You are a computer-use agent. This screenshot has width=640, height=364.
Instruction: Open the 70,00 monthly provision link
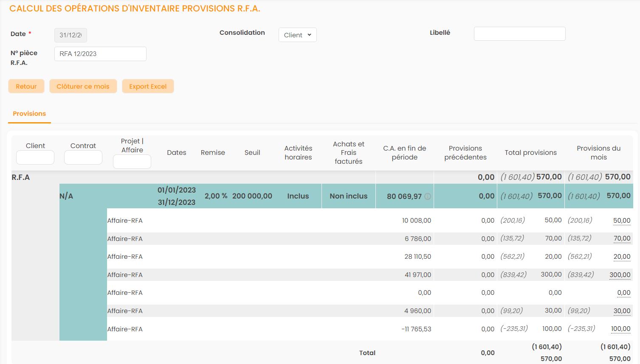pyautogui.click(x=622, y=238)
